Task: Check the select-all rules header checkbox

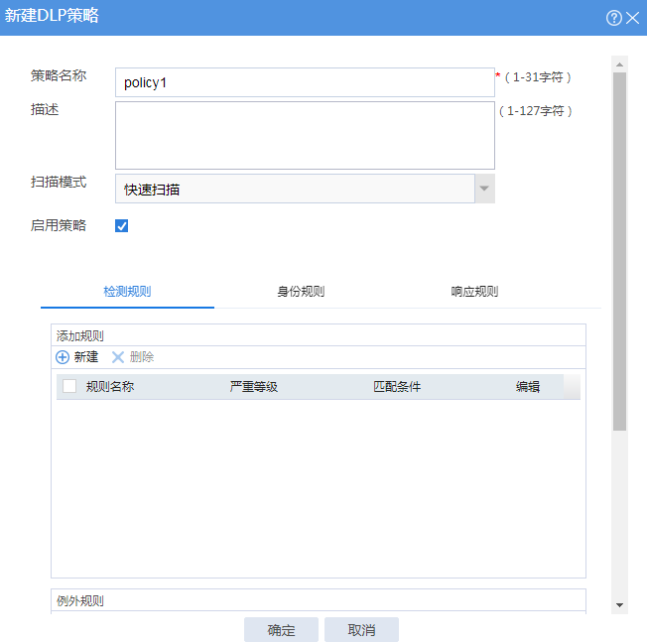Action: click(69, 387)
